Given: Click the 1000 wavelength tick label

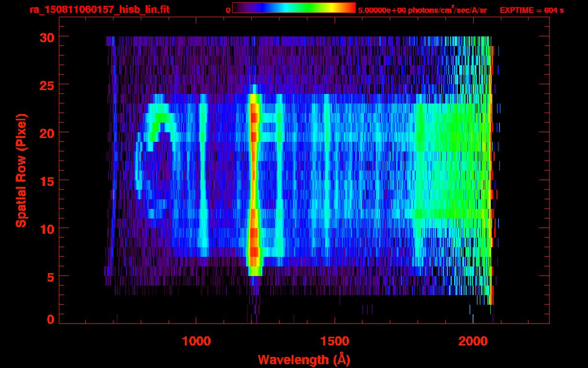Looking at the screenshot, I should point(196,341).
